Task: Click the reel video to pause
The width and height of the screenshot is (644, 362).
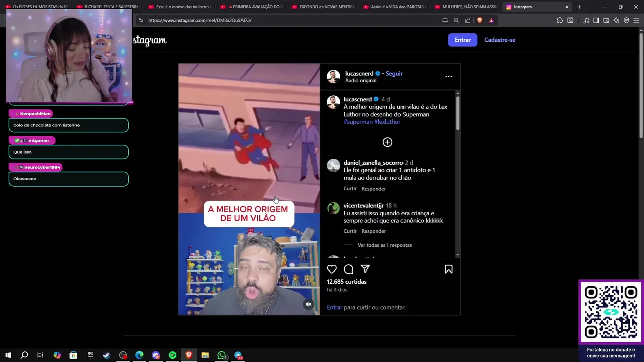Action: [x=249, y=189]
